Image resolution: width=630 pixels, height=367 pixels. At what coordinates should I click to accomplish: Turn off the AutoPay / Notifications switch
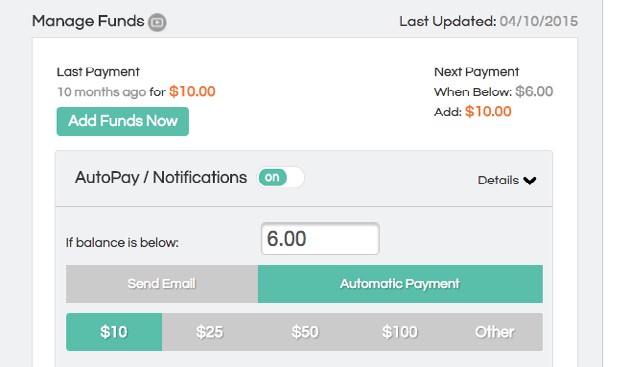point(280,177)
